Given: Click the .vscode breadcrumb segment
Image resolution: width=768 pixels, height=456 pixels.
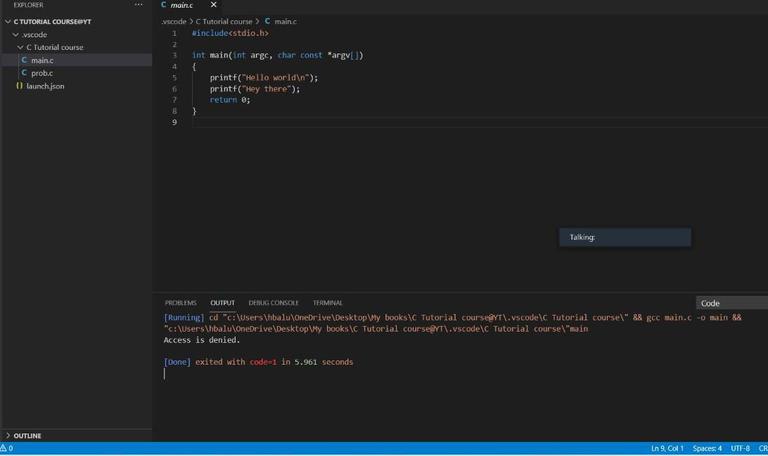Looking at the screenshot, I should [x=173, y=21].
